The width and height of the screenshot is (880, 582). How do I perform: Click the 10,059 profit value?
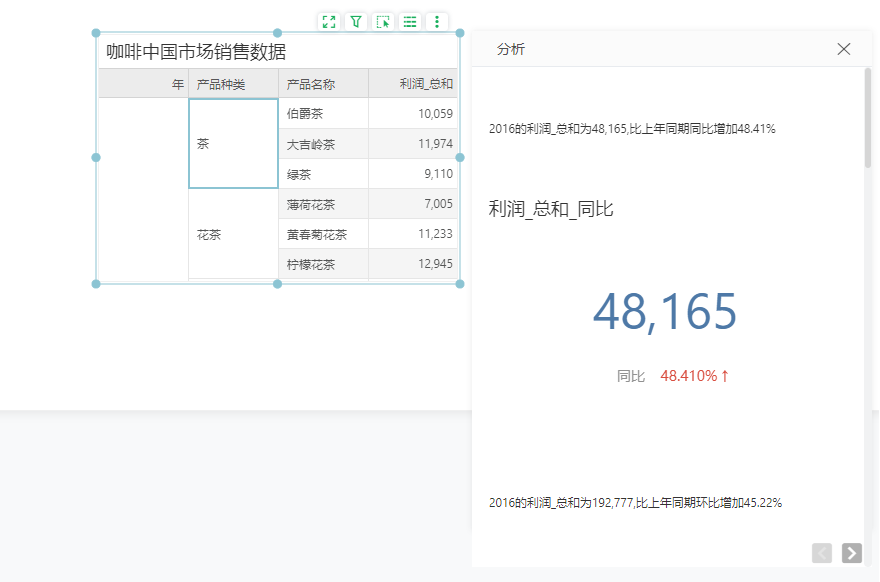point(435,113)
